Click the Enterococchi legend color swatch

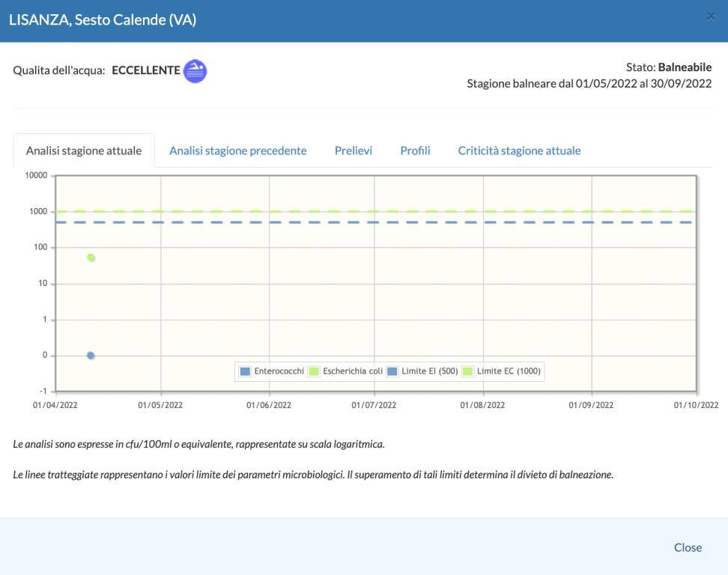point(245,371)
